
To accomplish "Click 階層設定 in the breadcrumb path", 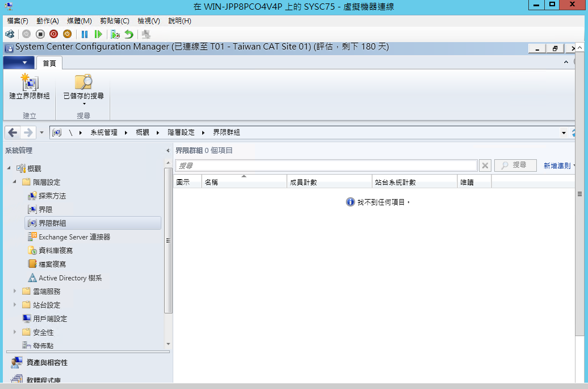I will click(181, 133).
